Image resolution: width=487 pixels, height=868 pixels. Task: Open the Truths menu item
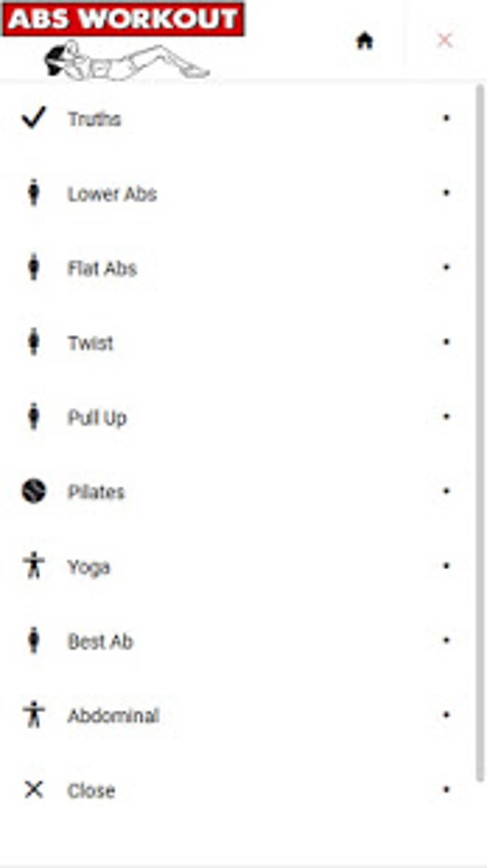pos(95,119)
